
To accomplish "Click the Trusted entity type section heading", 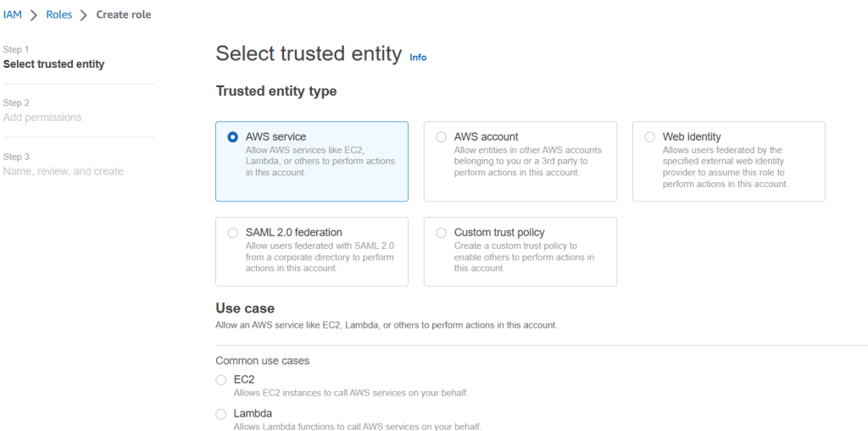I will 276,91.
